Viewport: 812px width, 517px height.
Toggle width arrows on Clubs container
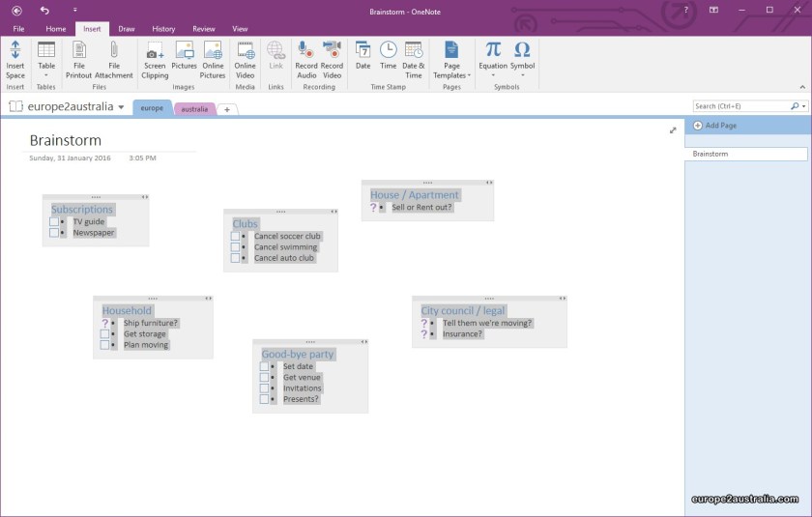[334, 212]
